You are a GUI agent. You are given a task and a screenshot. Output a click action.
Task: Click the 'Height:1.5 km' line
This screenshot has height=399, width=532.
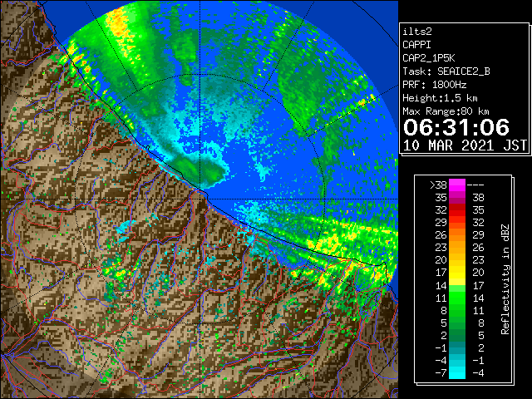click(440, 98)
